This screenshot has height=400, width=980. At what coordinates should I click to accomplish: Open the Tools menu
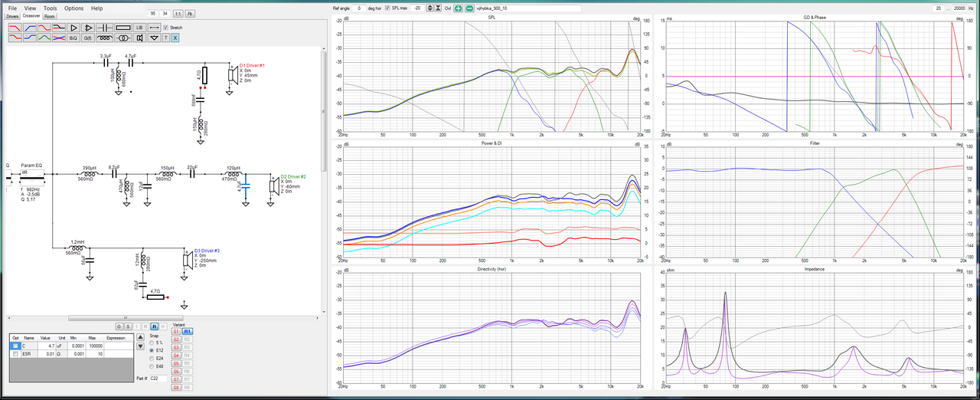tap(51, 8)
